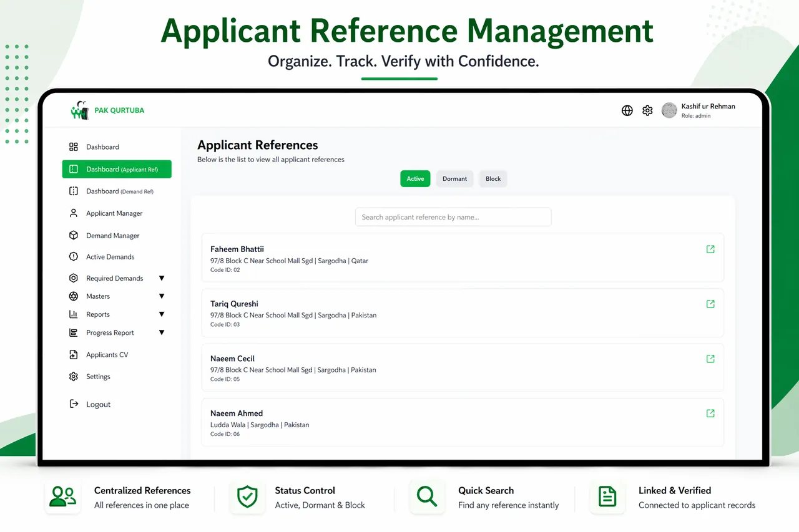Click the Dashboard grid icon
The width and height of the screenshot is (799, 532).
pos(74,147)
